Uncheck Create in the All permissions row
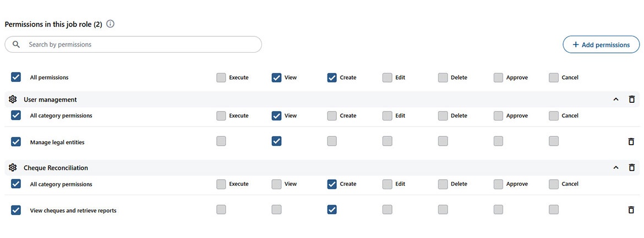644x238 pixels. click(332, 78)
